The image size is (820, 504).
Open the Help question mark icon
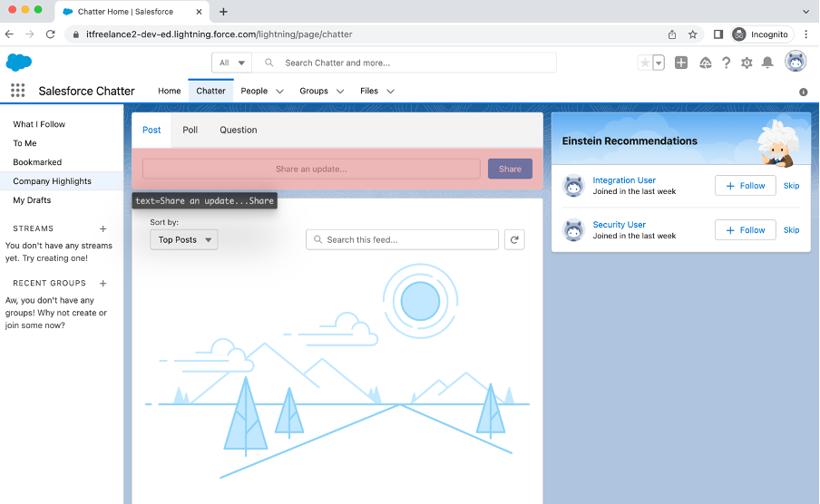[726, 63]
